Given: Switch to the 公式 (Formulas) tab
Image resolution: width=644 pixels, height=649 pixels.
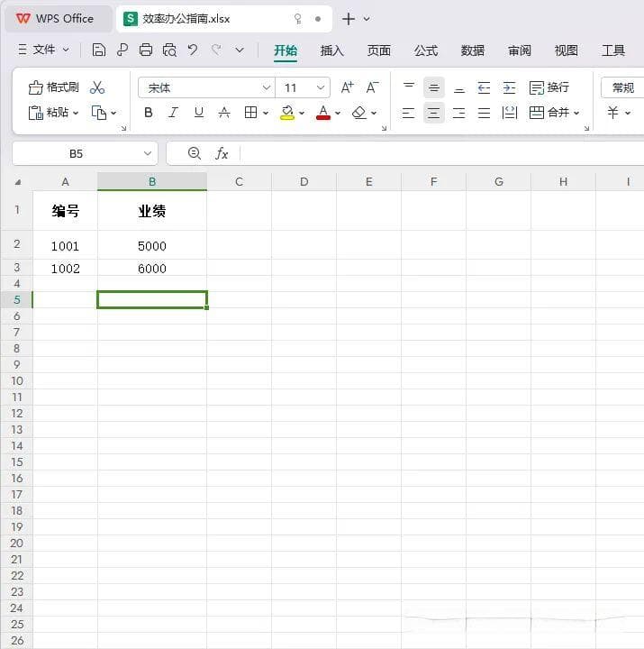Looking at the screenshot, I should (x=426, y=50).
